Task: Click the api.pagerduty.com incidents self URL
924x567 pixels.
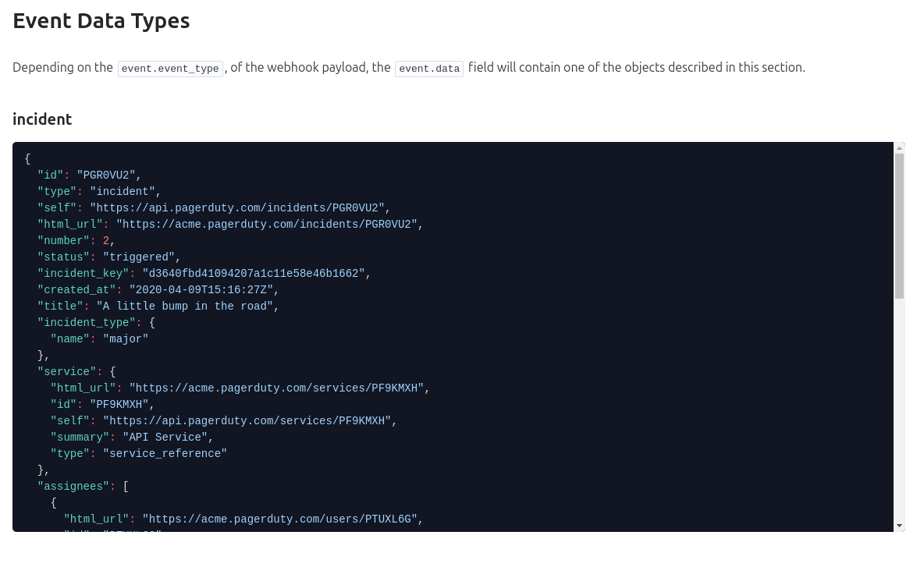Action: click(x=239, y=207)
